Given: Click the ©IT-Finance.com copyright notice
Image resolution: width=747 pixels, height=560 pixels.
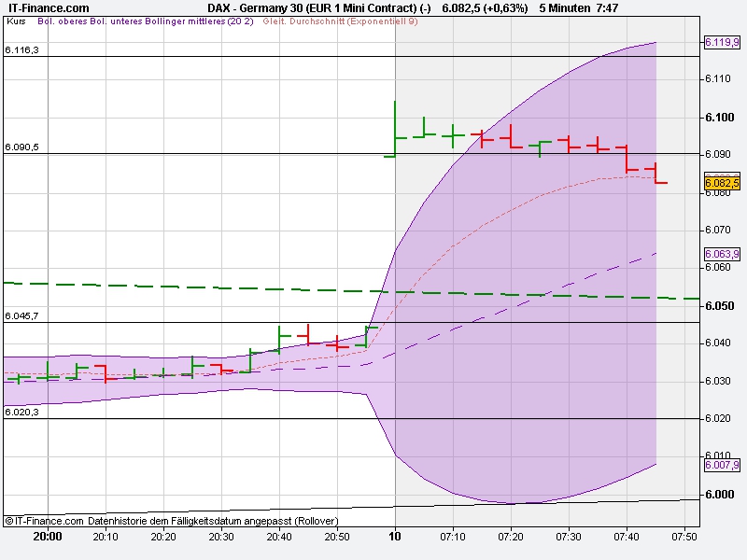Looking at the screenshot, I should click(43, 521).
